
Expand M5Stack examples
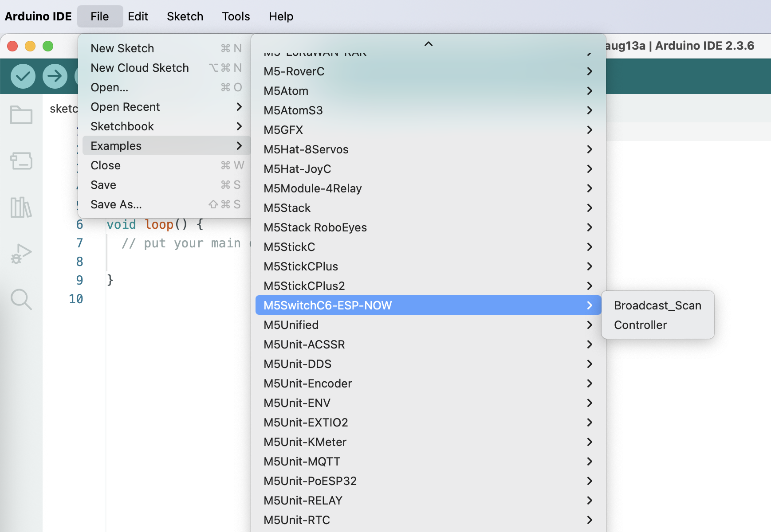pos(429,208)
